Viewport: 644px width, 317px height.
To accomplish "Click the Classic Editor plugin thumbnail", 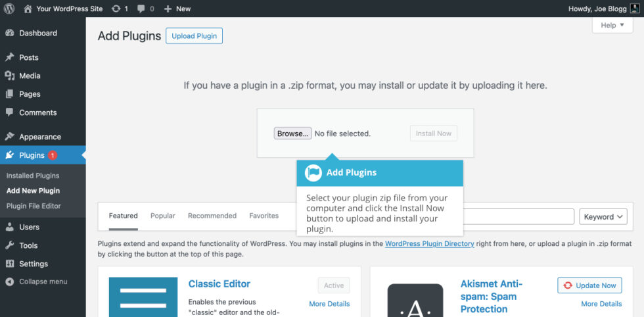I will pyautogui.click(x=143, y=297).
